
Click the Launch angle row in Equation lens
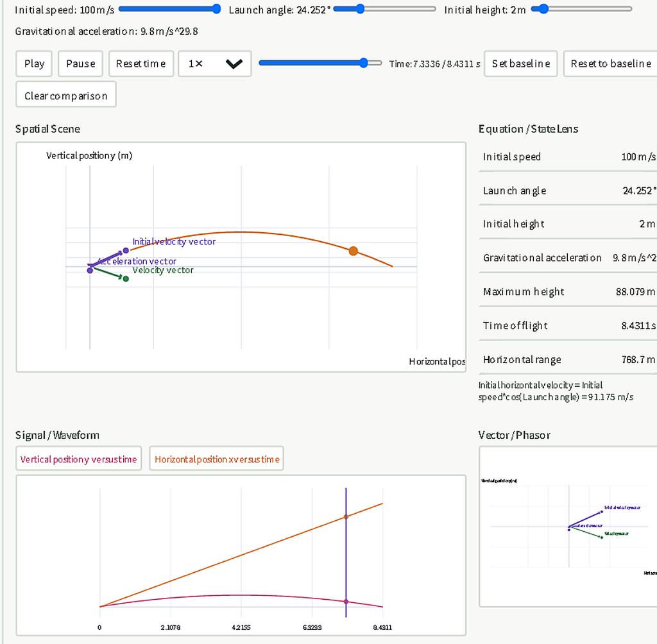(568, 191)
